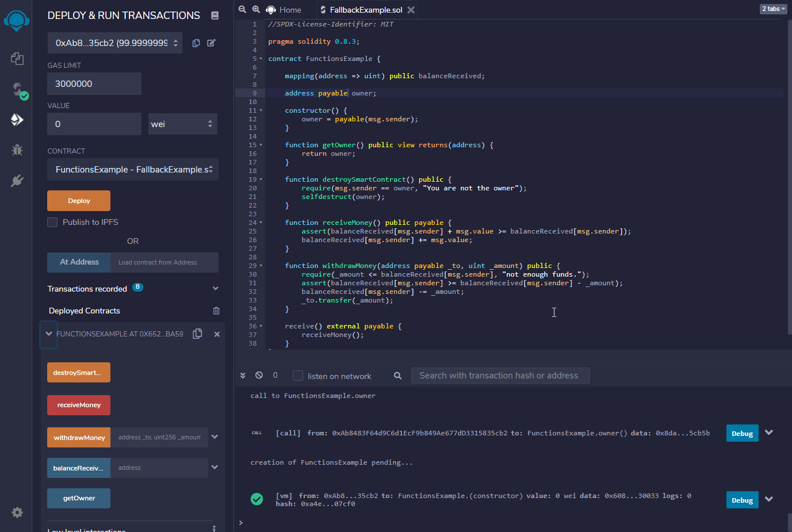Click the balanceReceived address input

click(159, 468)
